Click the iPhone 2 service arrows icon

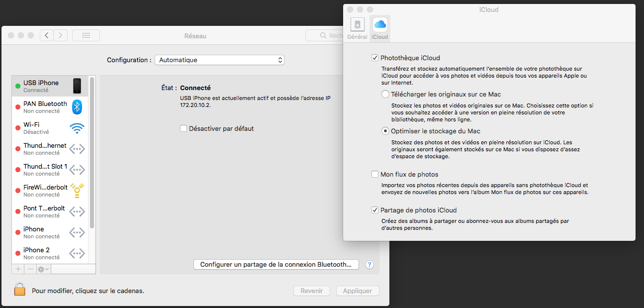(x=77, y=253)
